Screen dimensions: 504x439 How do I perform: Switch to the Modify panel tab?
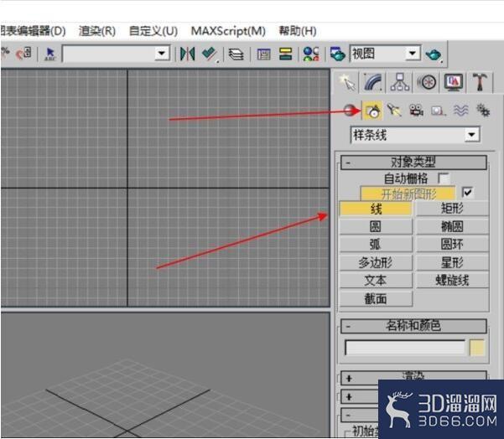373,82
